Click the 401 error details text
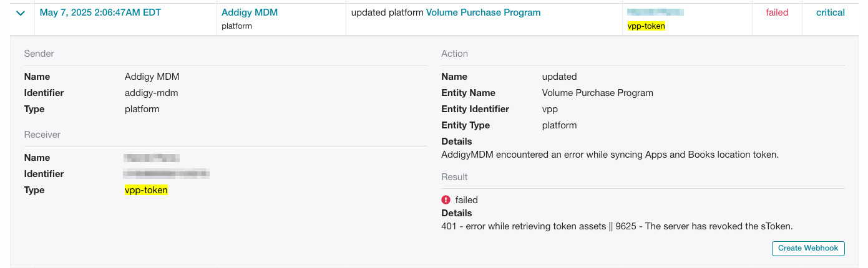The height and width of the screenshot is (268, 868). click(617, 226)
